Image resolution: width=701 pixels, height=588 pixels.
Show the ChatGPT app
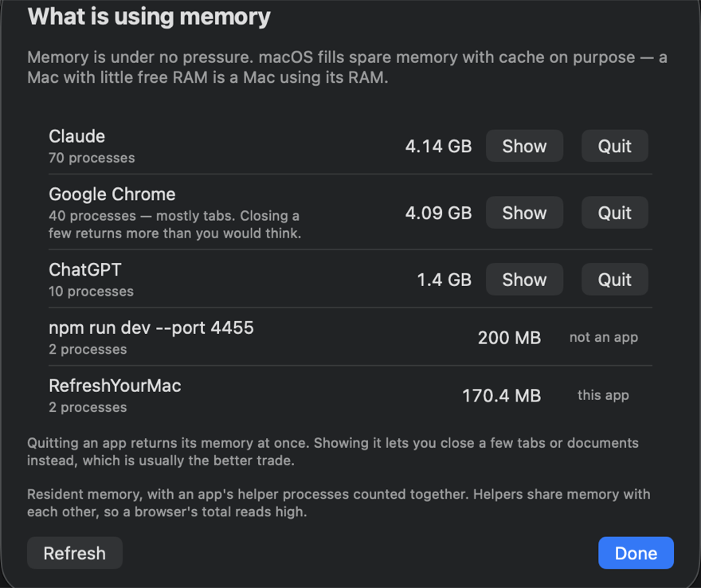coord(524,279)
